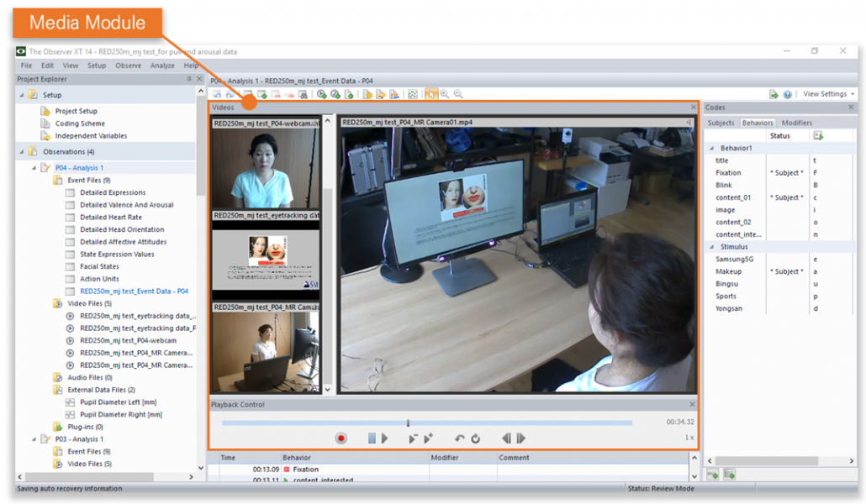Screen dimensions: 866x504
Task: Close the Videos panel
Action: 694,107
